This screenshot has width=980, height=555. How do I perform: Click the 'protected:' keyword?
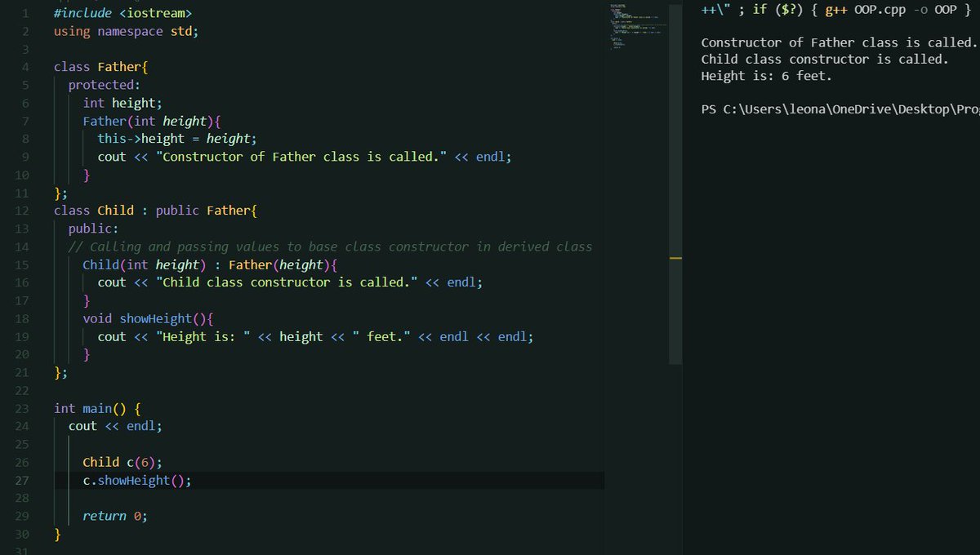point(105,85)
